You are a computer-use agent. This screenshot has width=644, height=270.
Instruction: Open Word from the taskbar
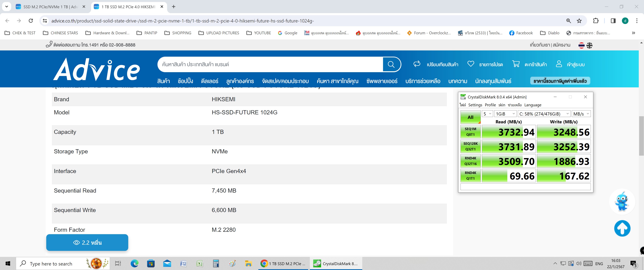(183, 263)
